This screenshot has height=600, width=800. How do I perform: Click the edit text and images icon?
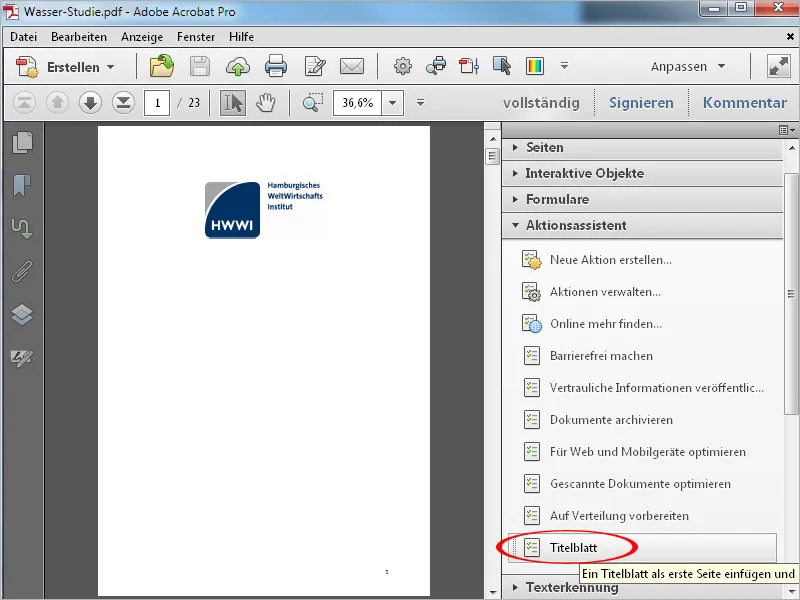[315, 67]
